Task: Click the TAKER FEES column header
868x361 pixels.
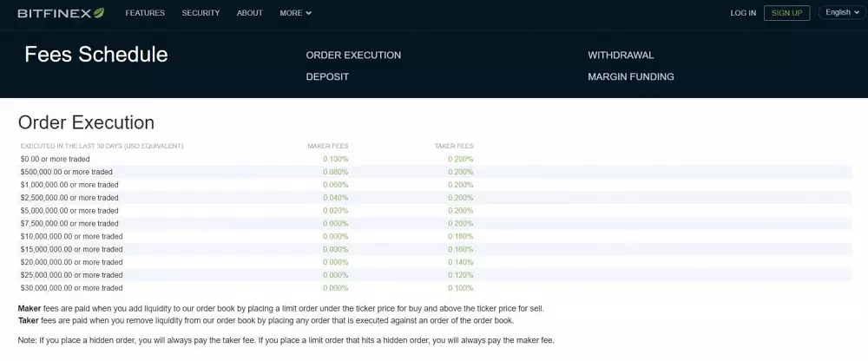Action: (x=454, y=146)
